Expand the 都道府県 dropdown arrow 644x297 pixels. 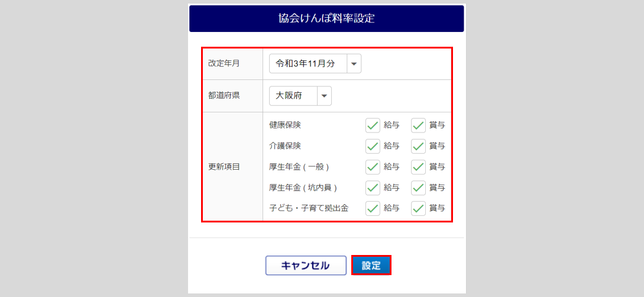coord(324,96)
